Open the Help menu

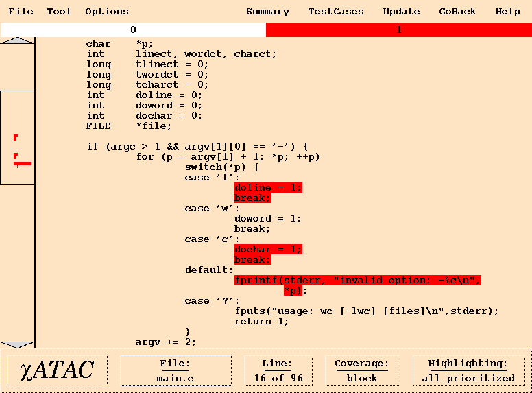pyautogui.click(x=507, y=12)
